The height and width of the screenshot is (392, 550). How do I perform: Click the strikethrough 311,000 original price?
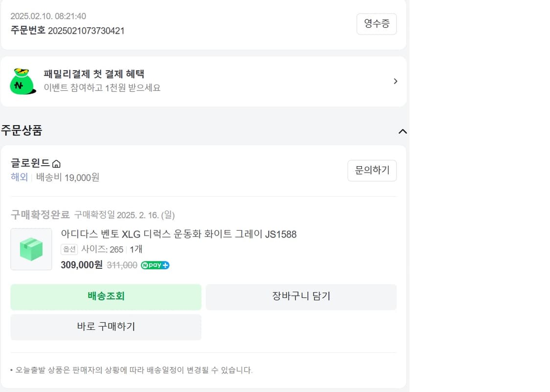(122, 265)
